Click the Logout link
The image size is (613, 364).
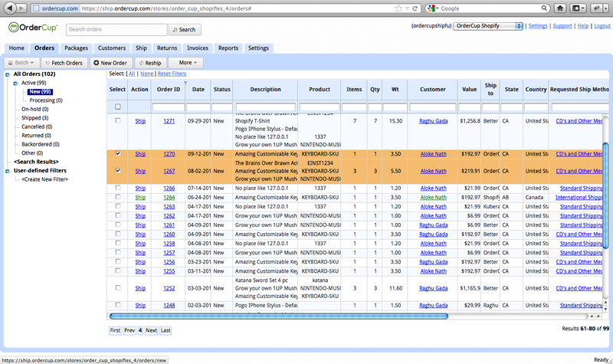point(602,26)
